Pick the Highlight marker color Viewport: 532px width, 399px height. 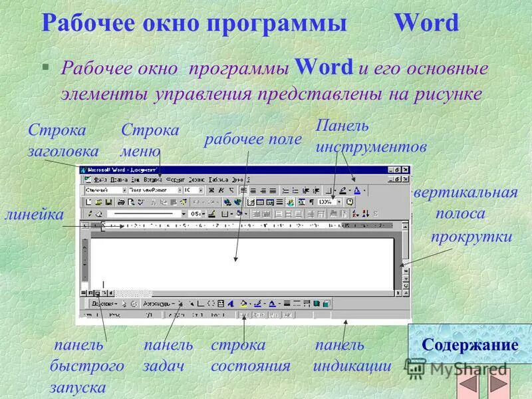342,191
